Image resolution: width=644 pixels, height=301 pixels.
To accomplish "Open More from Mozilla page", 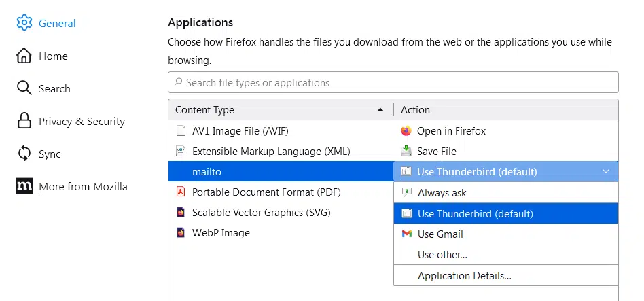I will [x=83, y=186].
